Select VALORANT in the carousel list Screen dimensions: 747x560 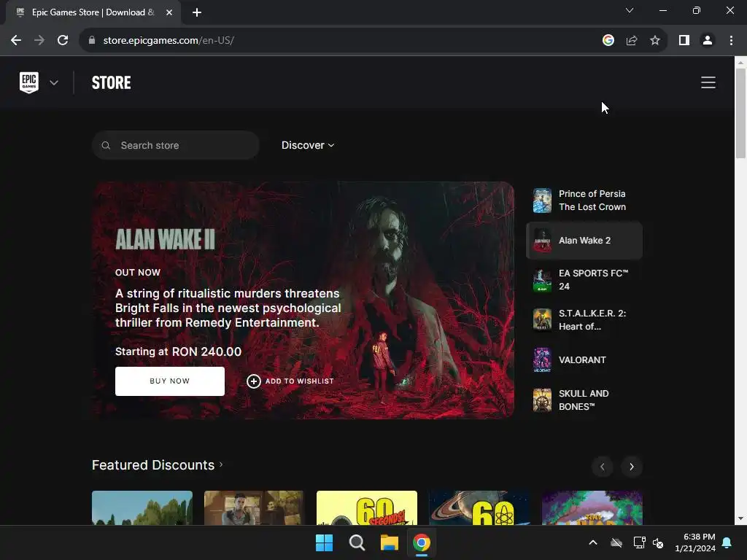[584, 360]
